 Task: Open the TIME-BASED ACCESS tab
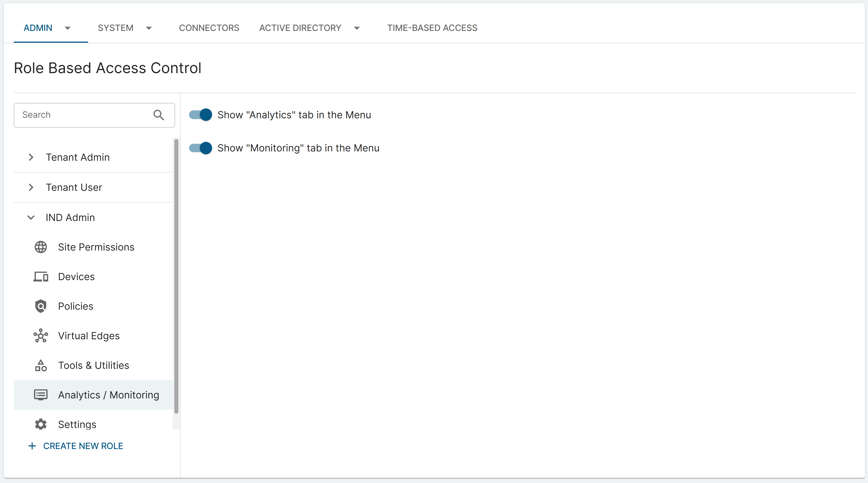pos(432,28)
